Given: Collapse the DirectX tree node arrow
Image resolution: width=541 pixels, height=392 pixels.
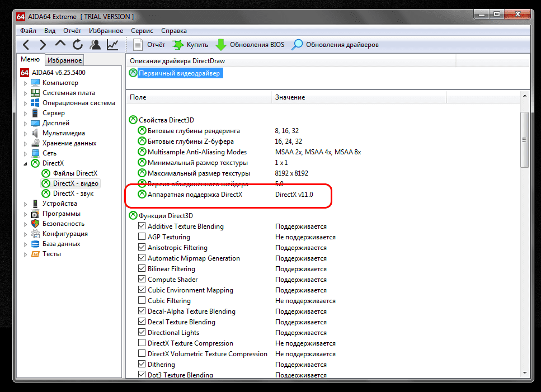Looking at the screenshot, I should pos(25,164).
